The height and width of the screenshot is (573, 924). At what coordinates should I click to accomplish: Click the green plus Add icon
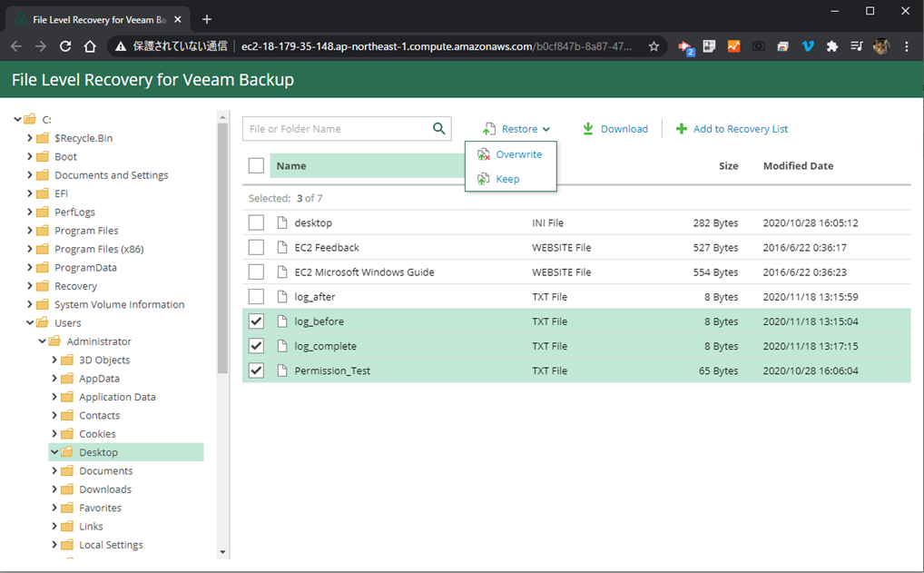pos(682,129)
